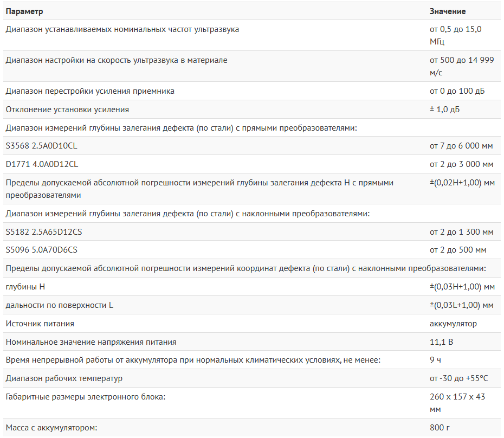Screen dimensions: 504x438
Task: Click the S5096 5.0A70D6CS transducer row
Action: coord(251,250)
